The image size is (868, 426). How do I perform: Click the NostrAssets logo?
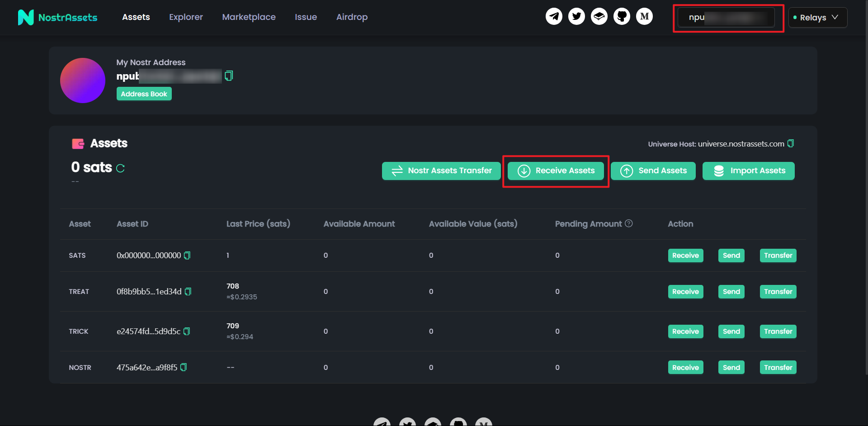click(57, 17)
